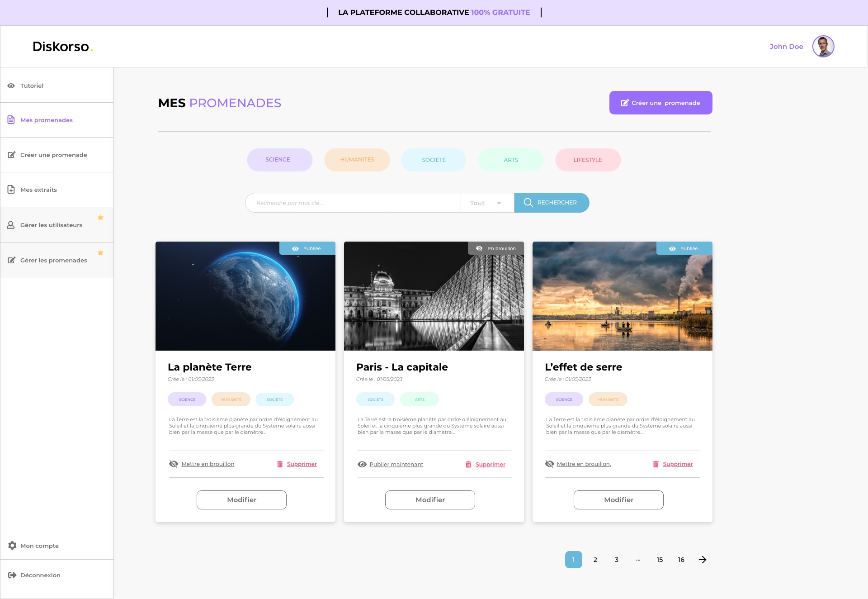The height and width of the screenshot is (599, 868).
Task: Open Gérer les promenades menu item
Action: click(x=57, y=260)
